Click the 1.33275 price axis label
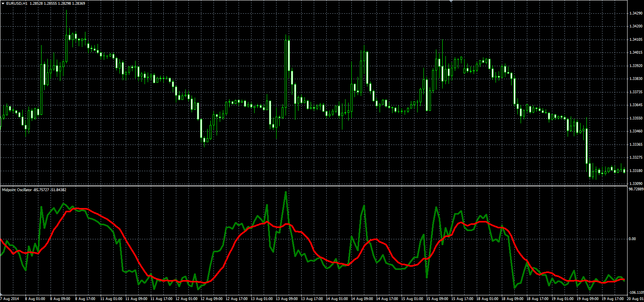Viewport: 644px width, 302px height. [x=636, y=157]
